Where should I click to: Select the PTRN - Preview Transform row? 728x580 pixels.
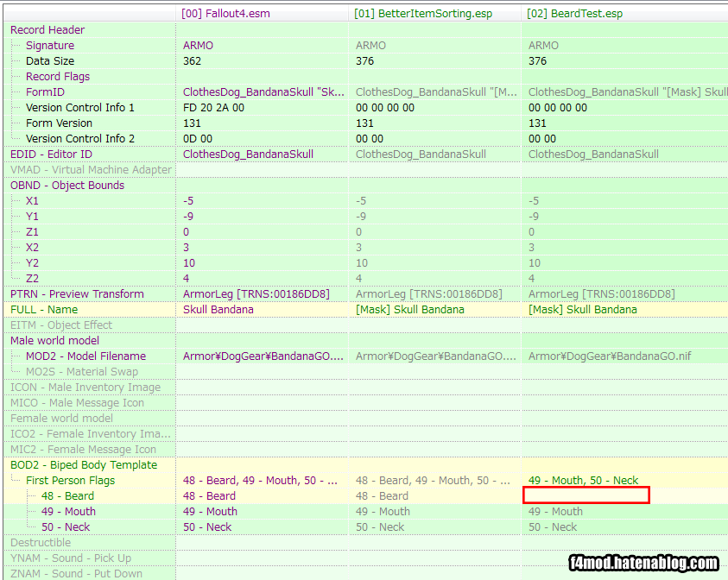pyautogui.click(x=77, y=294)
